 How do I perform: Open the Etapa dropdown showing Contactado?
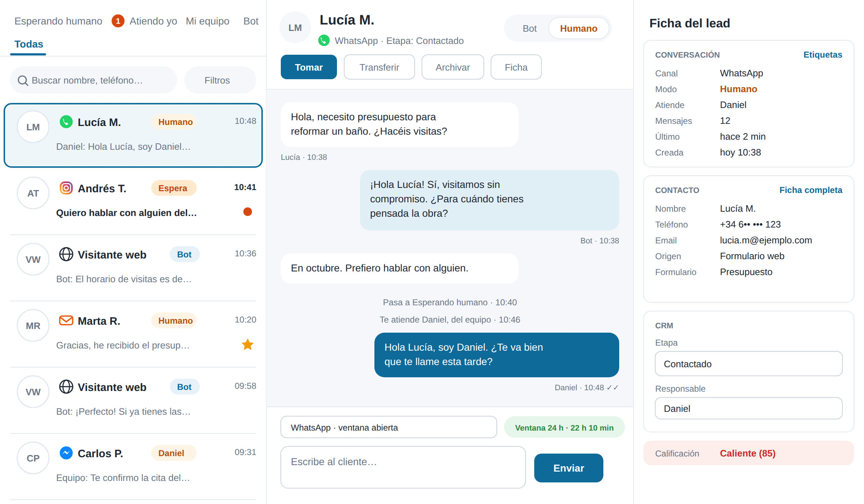tap(749, 364)
